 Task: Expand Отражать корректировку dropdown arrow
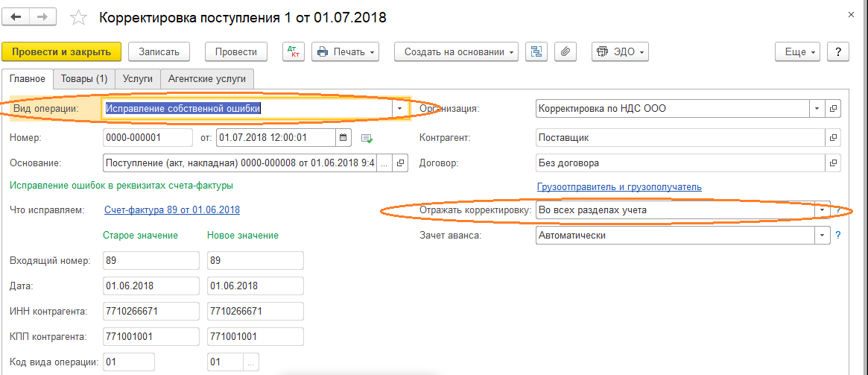pos(823,210)
